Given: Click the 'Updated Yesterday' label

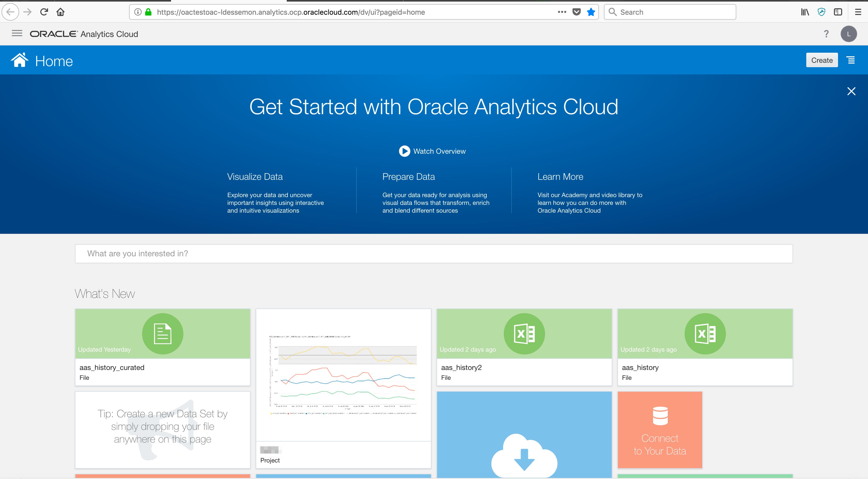Looking at the screenshot, I should [x=104, y=350].
